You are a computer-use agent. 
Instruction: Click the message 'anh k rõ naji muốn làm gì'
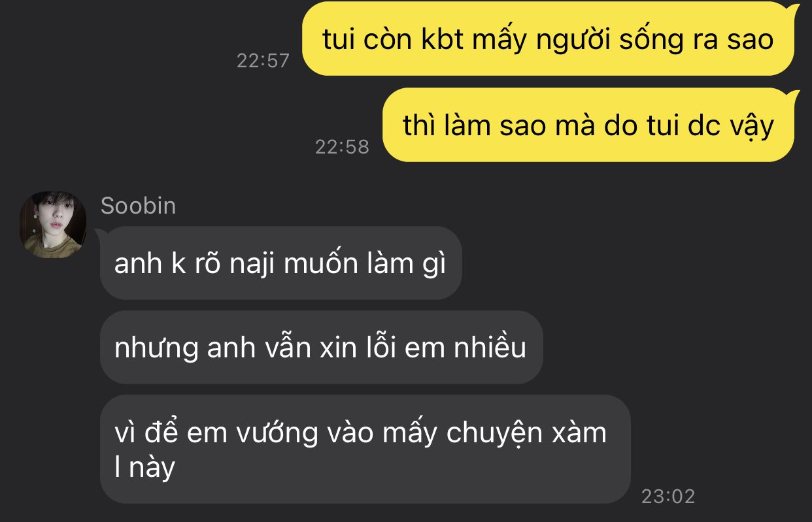click(280, 263)
